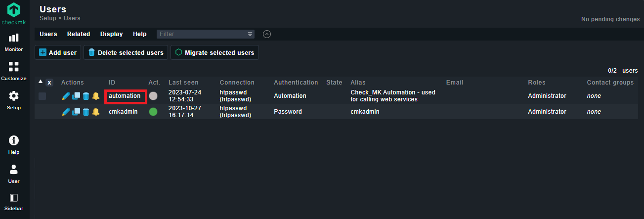Edit the cmkadmin user with pencil icon
The height and width of the screenshot is (219, 644).
66,112
